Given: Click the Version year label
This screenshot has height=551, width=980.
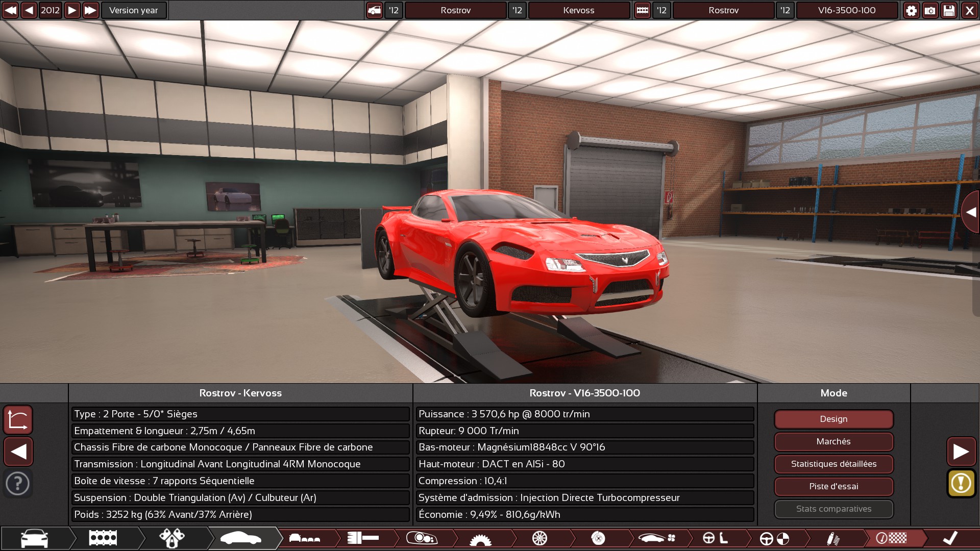Looking at the screenshot, I should coord(134,10).
